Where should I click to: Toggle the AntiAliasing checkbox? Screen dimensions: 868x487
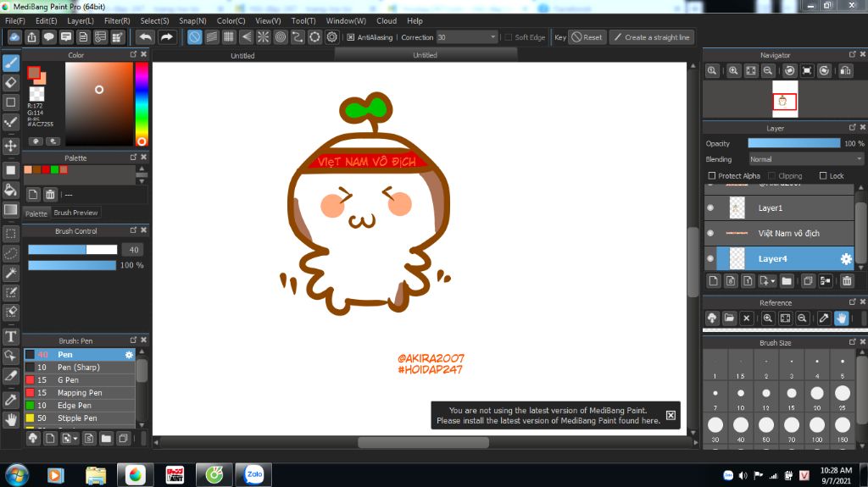point(351,37)
